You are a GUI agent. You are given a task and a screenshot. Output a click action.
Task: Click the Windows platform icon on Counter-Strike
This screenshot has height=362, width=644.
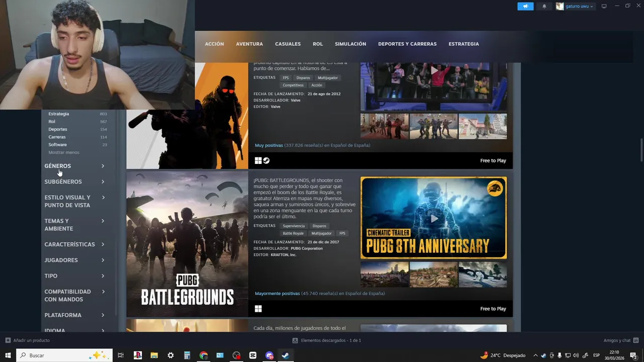258,160
